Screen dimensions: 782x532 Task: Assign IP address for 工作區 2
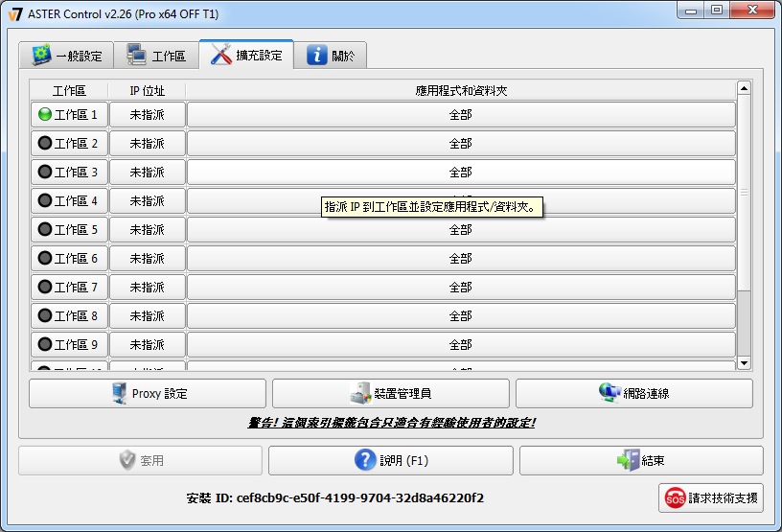[148, 143]
